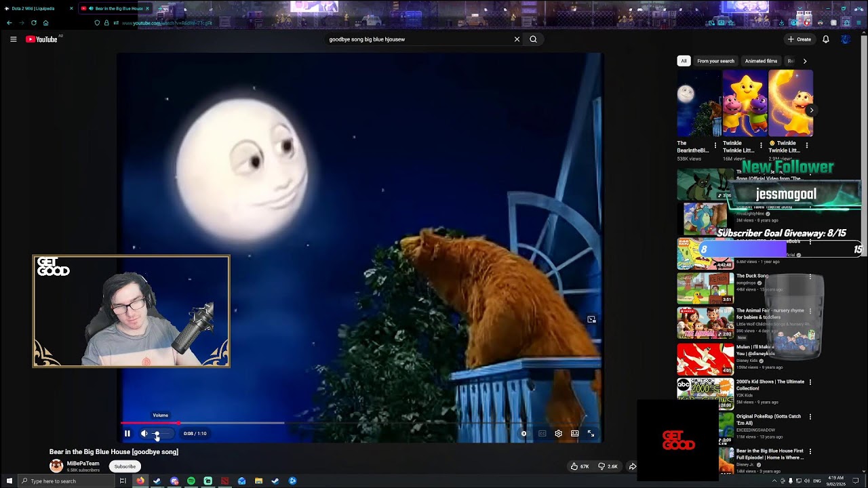
Task: Reload the current page
Action: pyautogui.click(x=33, y=23)
